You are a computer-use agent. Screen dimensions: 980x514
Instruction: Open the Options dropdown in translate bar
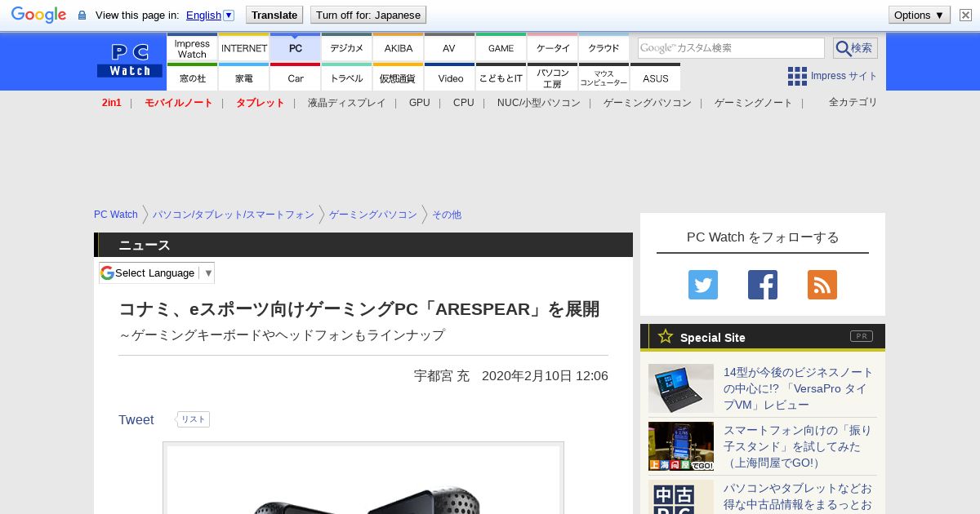(x=920, y=15)
